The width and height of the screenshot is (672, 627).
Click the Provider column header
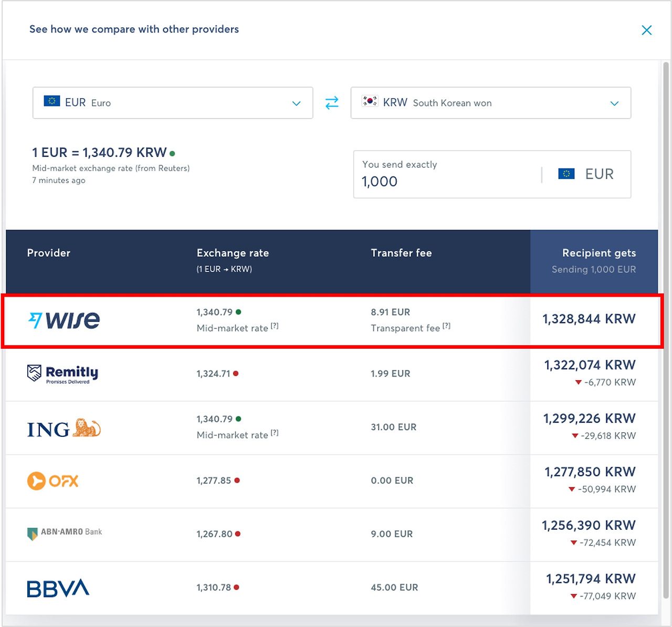48,253
